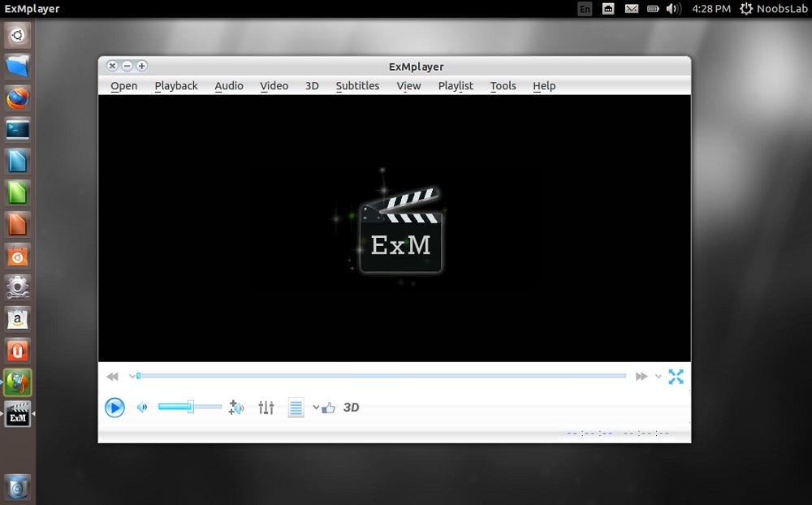
Task: Open the Playlist menu
Action: click(x=456, y=86)
